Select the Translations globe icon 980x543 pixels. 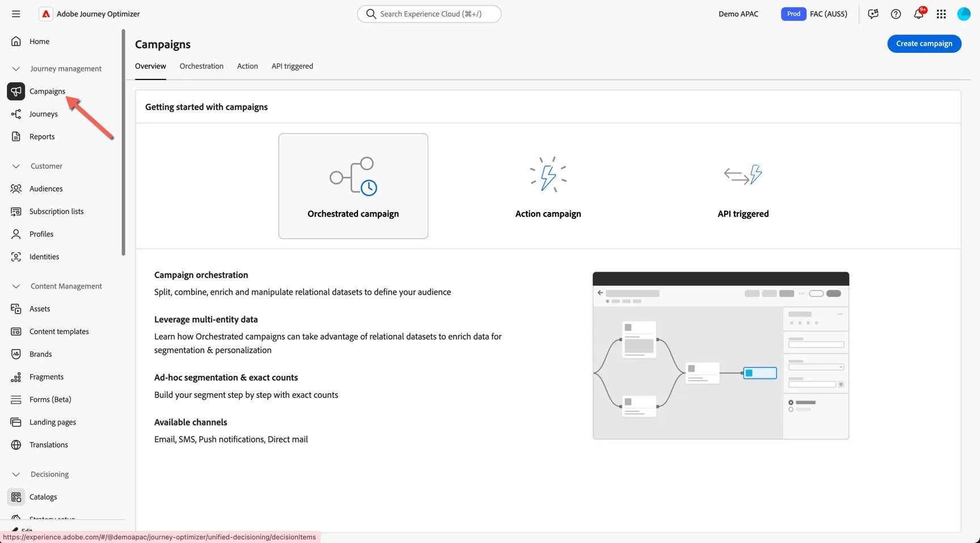[x=16, y=445]
